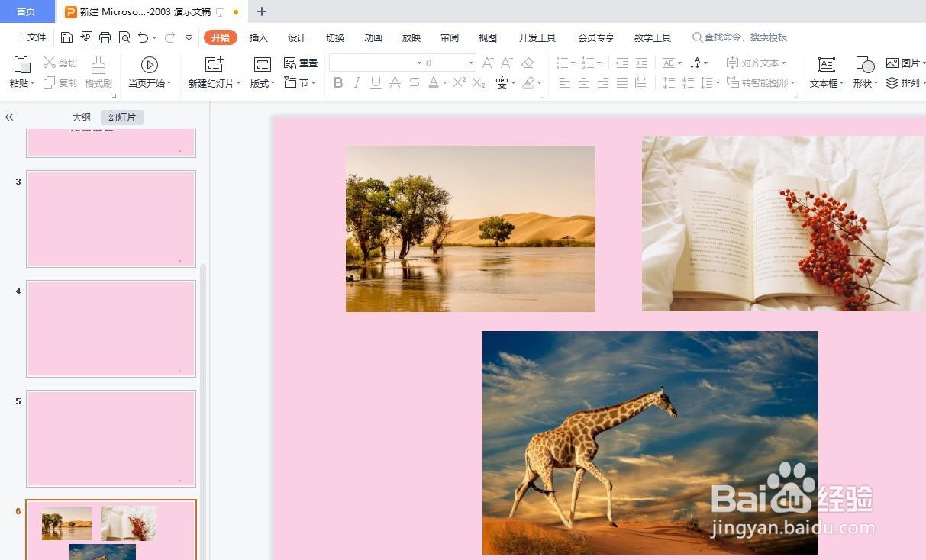Click the Cut (剪切) scissors button
This screenshot has width=926, height=560.
point(60,63)
